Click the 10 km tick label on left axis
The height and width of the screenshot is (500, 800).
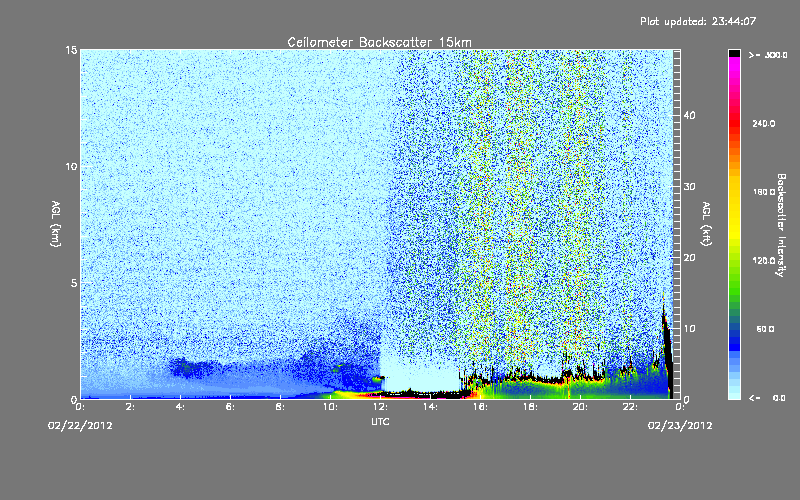click(71, 166)
